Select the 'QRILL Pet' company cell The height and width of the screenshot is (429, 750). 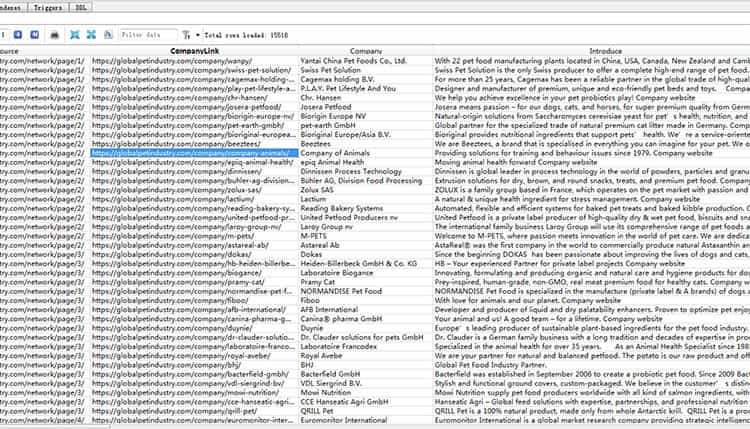pyautogui.click(x=366, y=411)
